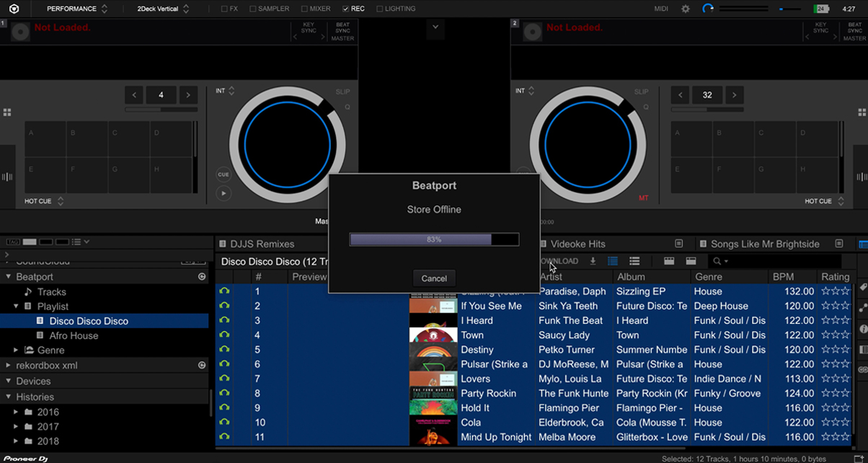Open the deck 2 pad grid icon
The height and width of the screenshot is (463, 868).
pos(862,113)
